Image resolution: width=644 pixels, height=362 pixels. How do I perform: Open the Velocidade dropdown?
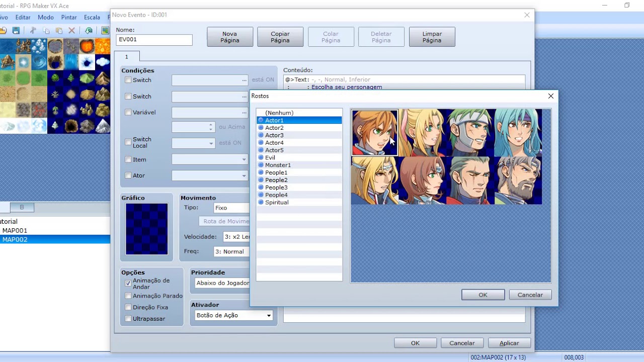236,237
